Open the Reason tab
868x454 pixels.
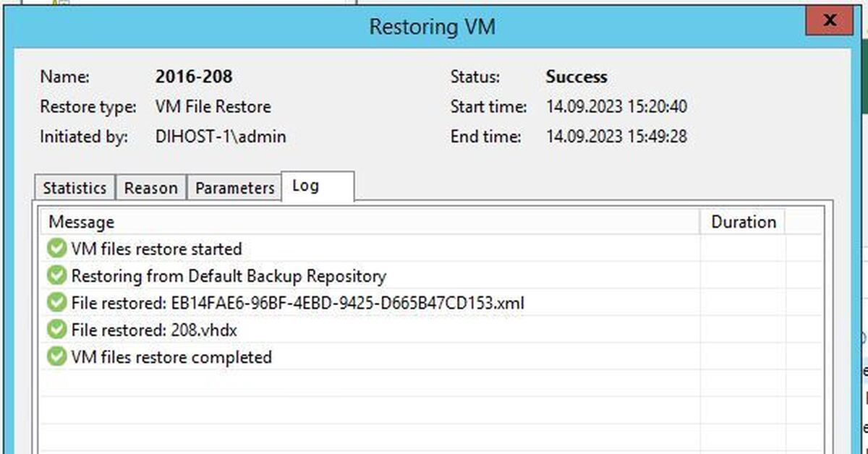click(150, 188)
